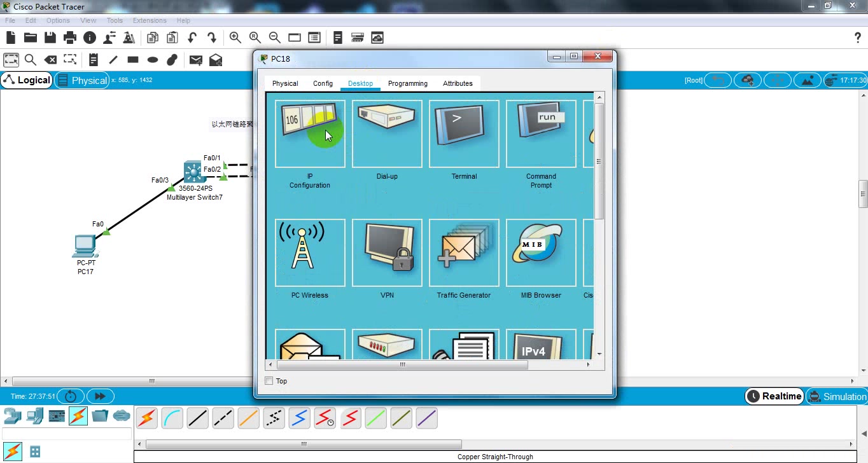Select the Draw Line tool
The height and width of the screenshot is (463, 868).
[113, 60]
